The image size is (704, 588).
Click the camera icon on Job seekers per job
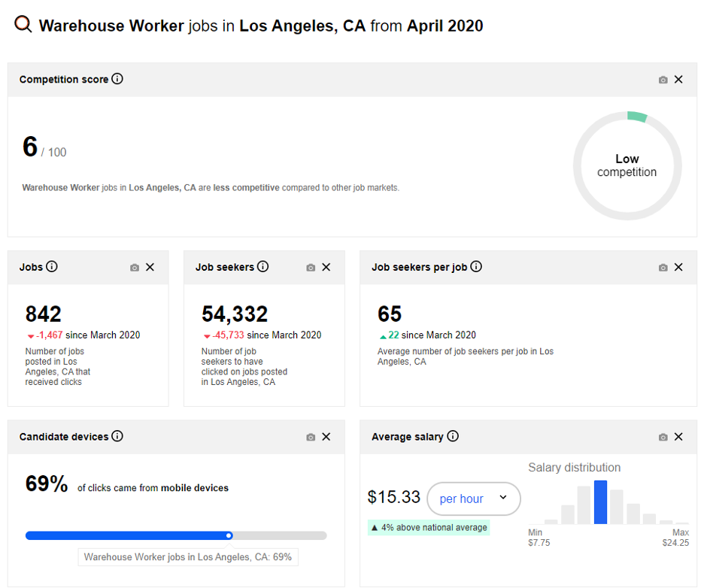click(663, 268)
